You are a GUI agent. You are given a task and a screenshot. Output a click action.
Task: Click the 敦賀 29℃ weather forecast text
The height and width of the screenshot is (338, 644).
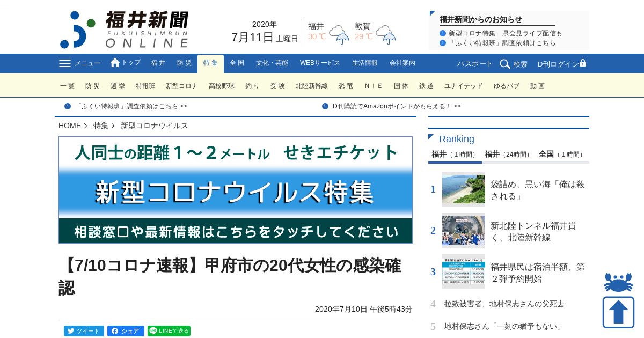(363, 31)
